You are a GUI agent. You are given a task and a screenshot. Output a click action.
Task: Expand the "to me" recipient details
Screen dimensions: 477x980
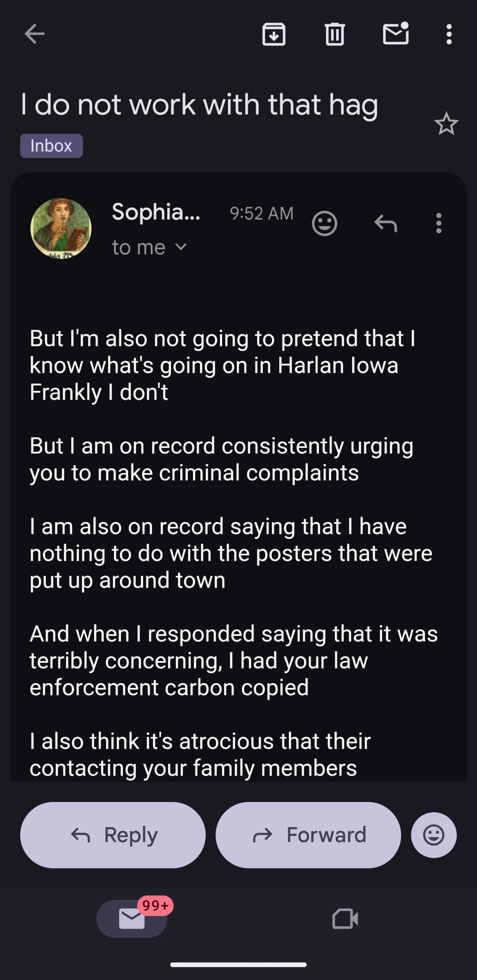pos(149,248)
